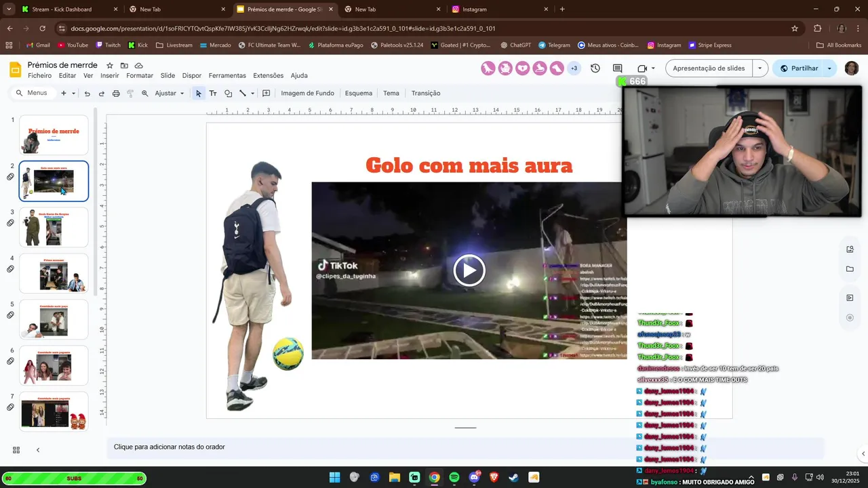The width and height of the screenshot is (868, 488).
Task: Open File Explorer from the taskbar
Action: point(395,477)
